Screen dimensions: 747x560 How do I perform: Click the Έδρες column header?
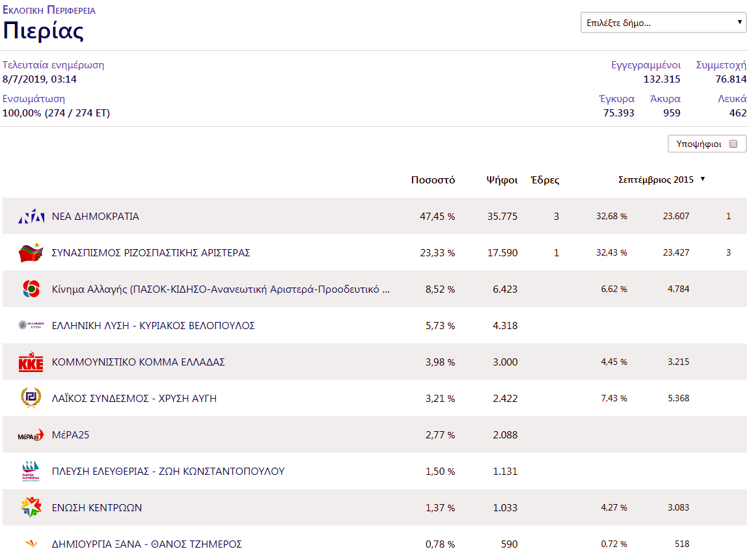[x=545, y=180]
